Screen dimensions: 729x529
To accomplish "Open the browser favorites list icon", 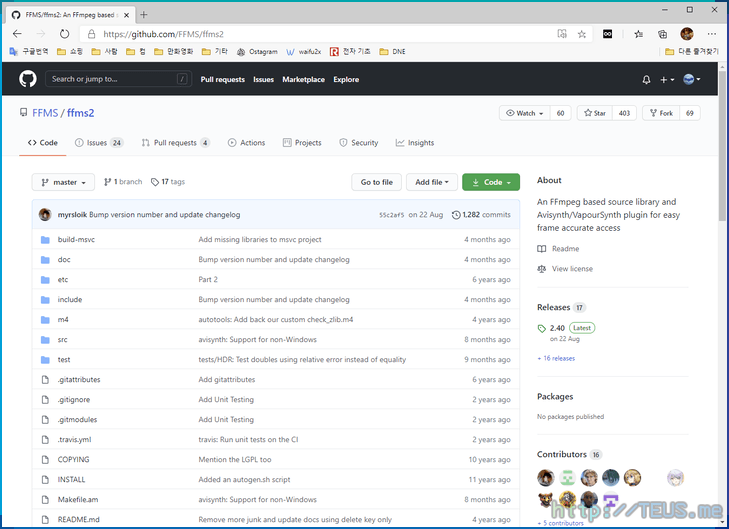I will [x=639, y=34].
